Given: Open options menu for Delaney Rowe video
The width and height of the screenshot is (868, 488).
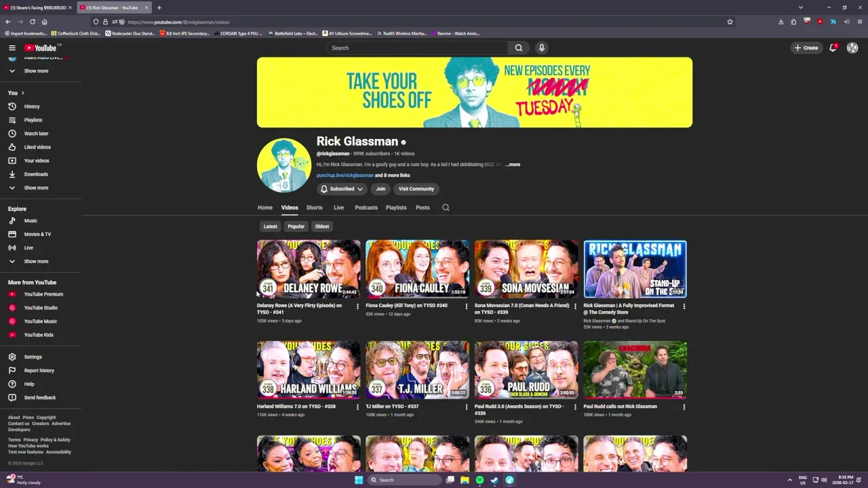Looking at the screenshot, I should pos(357,306).
